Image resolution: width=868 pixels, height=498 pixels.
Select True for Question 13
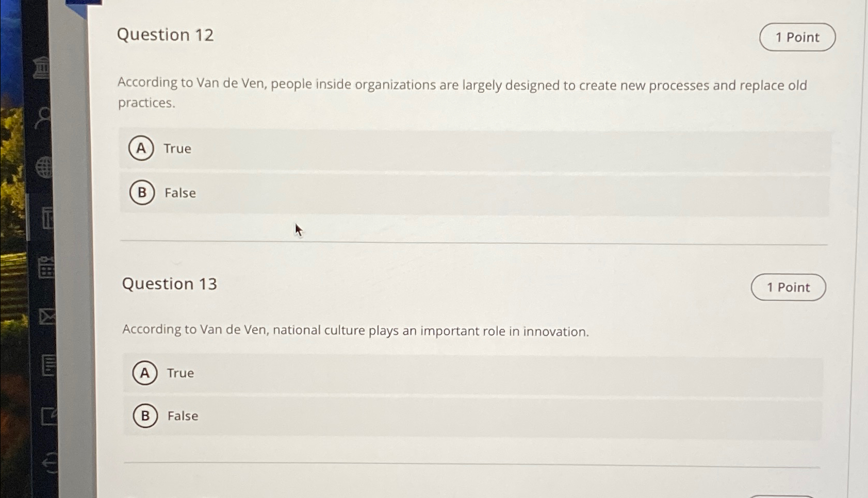(144, 373)
